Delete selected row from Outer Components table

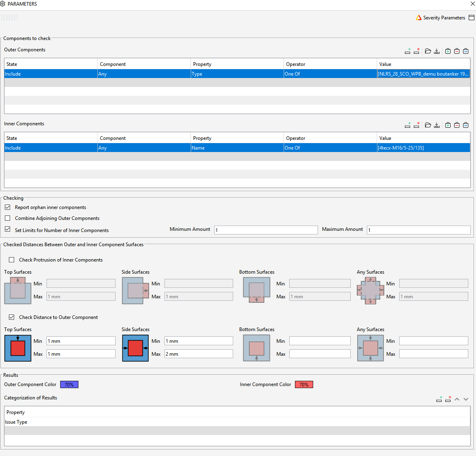pyautogui.click(x=417, y=51)
